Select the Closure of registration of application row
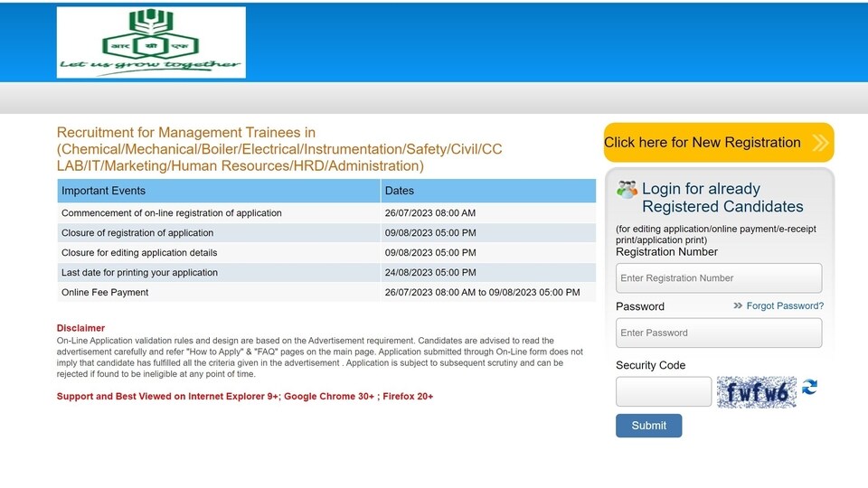 click(x=326, y=233)
